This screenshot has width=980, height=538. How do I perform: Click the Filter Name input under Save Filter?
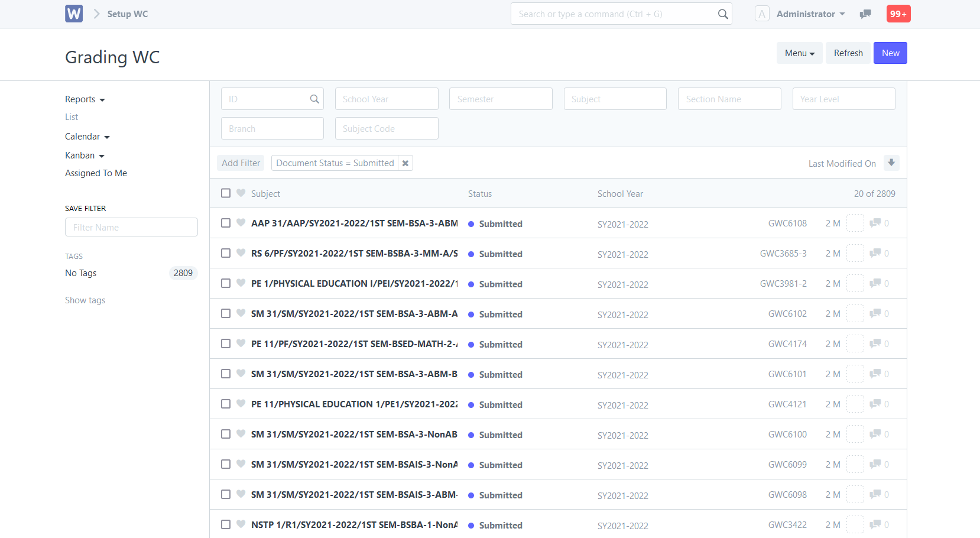131,227
